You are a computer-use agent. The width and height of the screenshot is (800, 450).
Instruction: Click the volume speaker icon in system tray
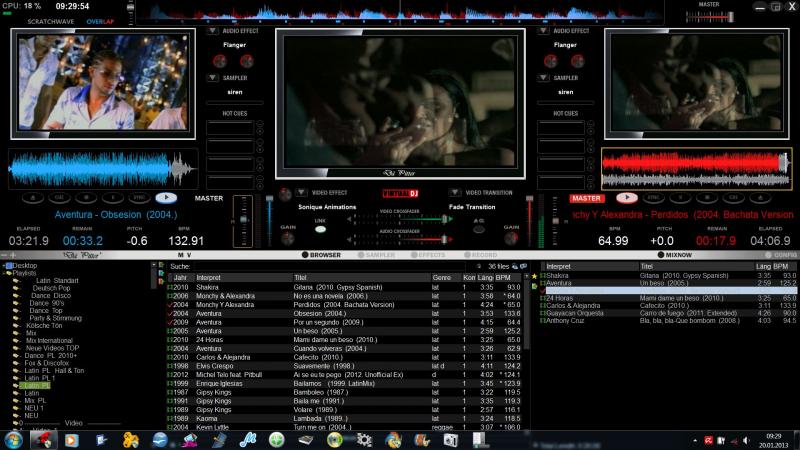coord(746,440)
